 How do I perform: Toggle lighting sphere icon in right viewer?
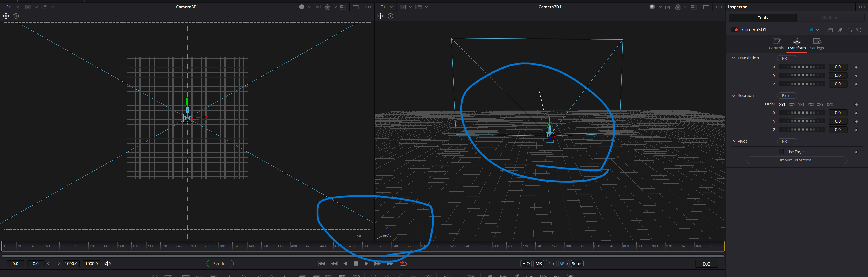[652, 7]
